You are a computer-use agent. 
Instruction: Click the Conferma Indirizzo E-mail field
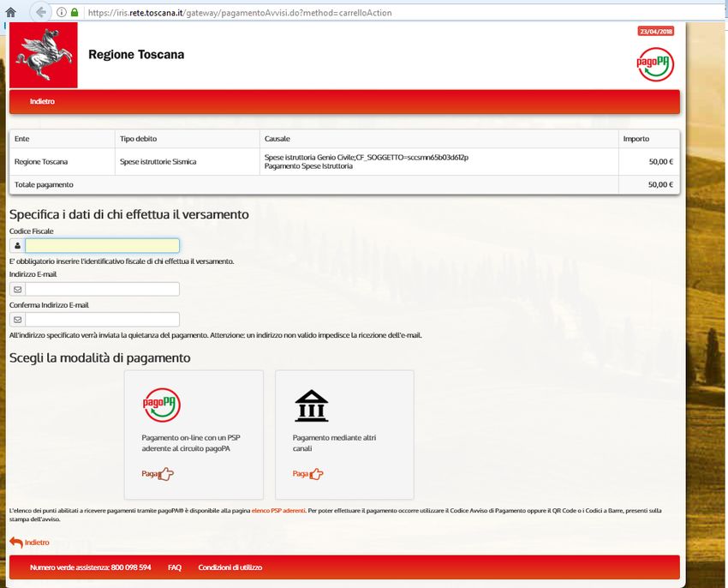[x=102, y=320]
